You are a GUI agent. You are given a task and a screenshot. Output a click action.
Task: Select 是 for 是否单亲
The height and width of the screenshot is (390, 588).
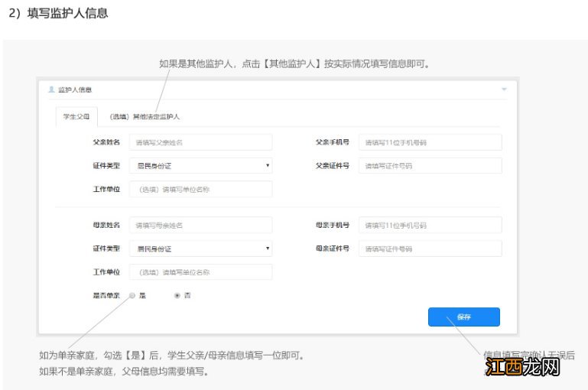click(132, 295)
